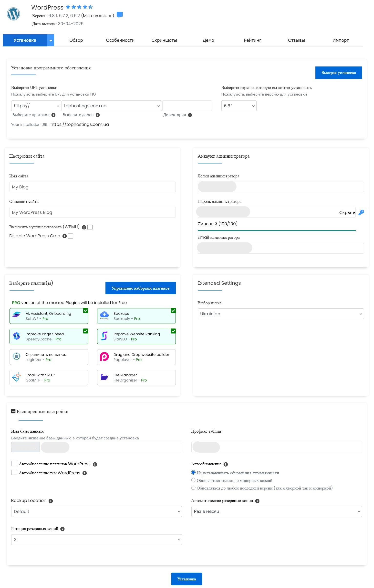This screenshot has height=588, width=374.
Task: Open the blue chat bubble icon beside versions
Action: [x=120, y=15]
